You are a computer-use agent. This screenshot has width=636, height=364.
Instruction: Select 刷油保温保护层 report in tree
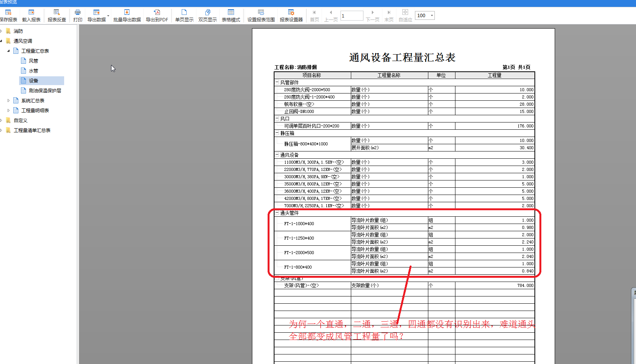(x=45, y=90)
